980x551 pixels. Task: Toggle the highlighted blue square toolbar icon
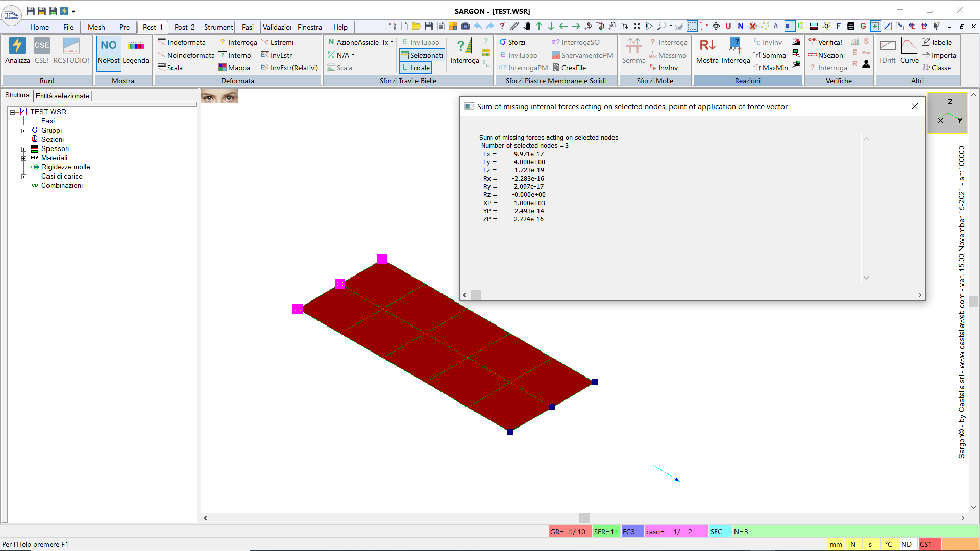coord(789,26)
